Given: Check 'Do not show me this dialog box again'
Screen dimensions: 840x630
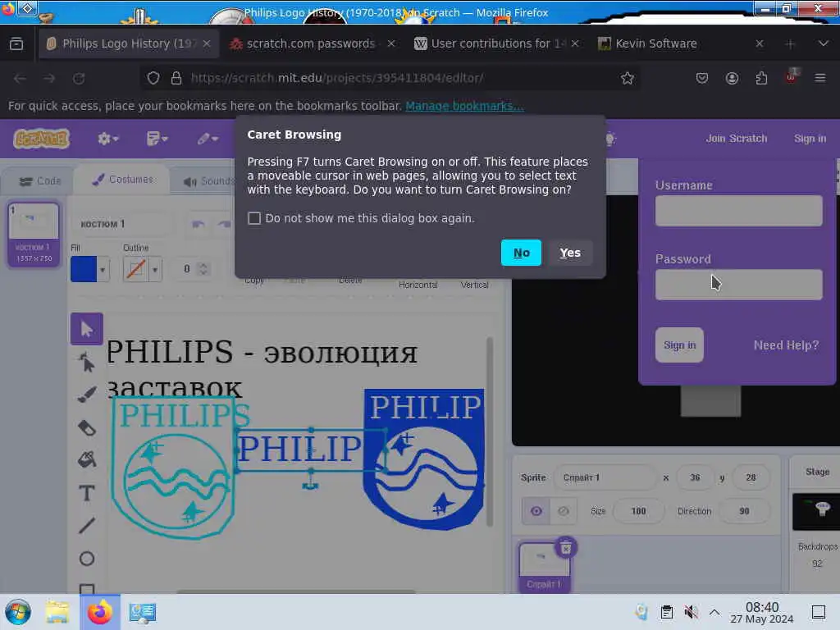Looking at the screenshot, I should coord(254,218).
